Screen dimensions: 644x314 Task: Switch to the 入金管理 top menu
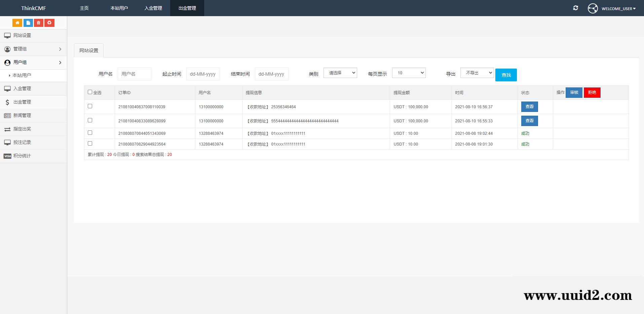pyautogui.click(x=153, y=8)
